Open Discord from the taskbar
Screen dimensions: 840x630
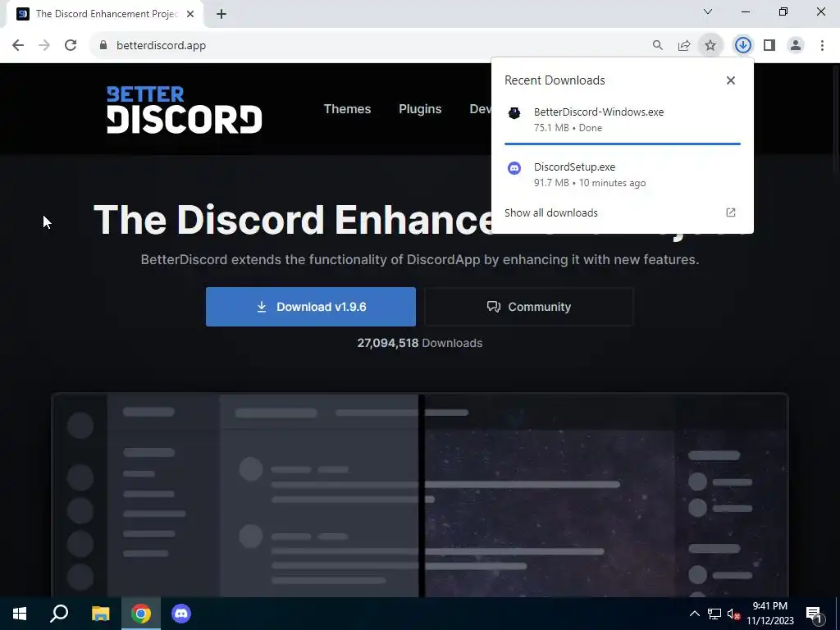point(181,614)
